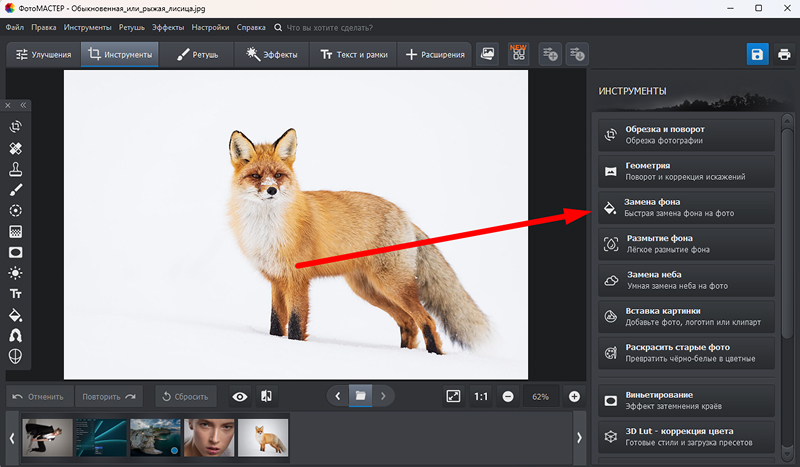Click the blue save disk icon
The height and width of the screenshot is (467, 800).
pyautogui.click(x=758, y=54)
